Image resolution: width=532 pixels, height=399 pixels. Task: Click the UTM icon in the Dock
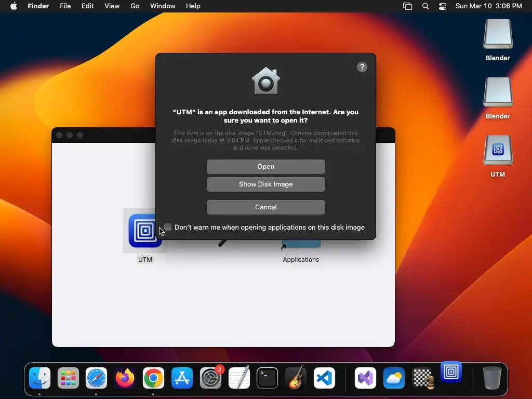coord(451,372)
